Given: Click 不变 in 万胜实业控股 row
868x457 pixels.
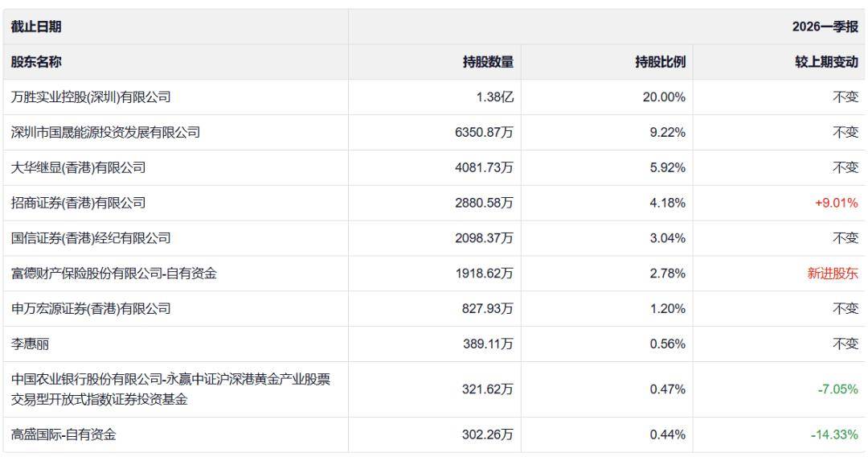Looking at the screenshot, I should [845, 97].
